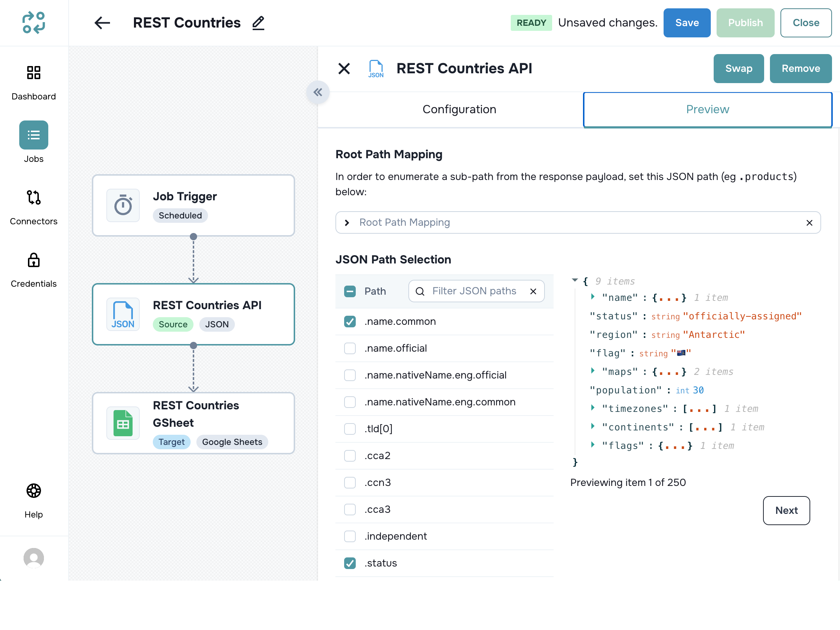Screen dimensions: 840x630
Task: Click connector dot below Job Trigger node
Action: point(193,237)
